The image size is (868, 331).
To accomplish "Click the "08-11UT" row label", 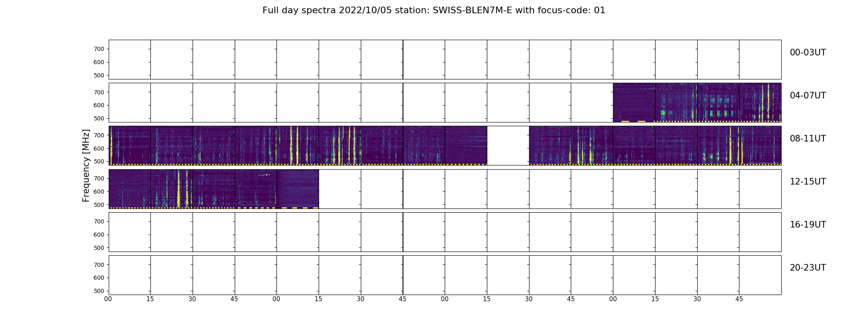I will tap(808, 139).
